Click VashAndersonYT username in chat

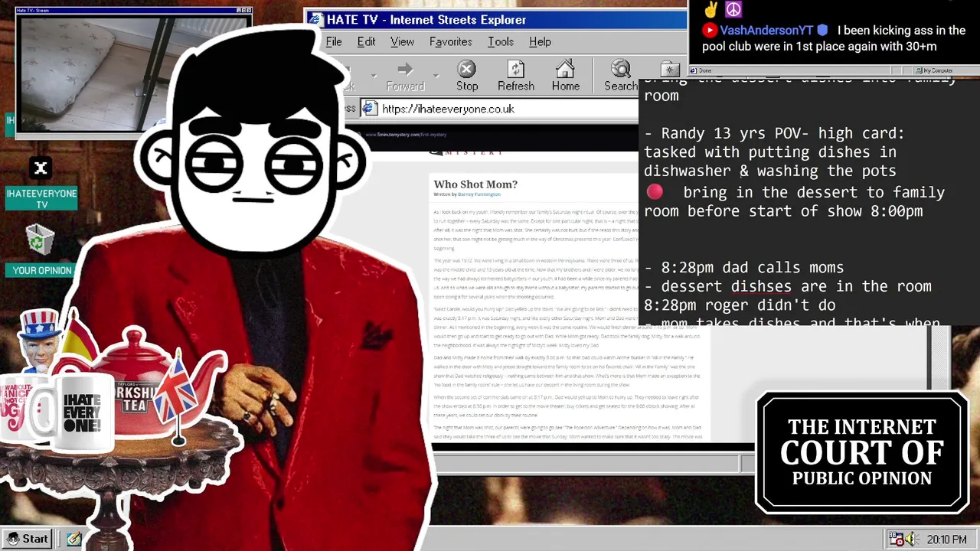(766, 30)
